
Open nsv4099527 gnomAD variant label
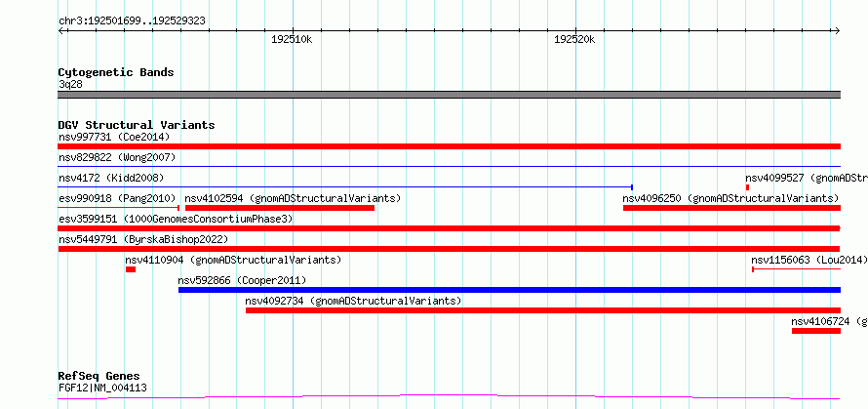click(806, 178)
